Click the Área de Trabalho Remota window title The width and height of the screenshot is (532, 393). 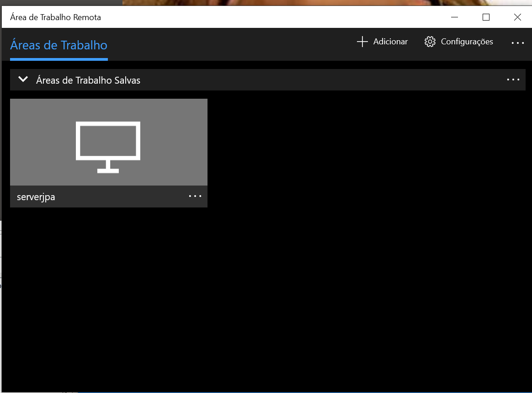coord(55,17)
